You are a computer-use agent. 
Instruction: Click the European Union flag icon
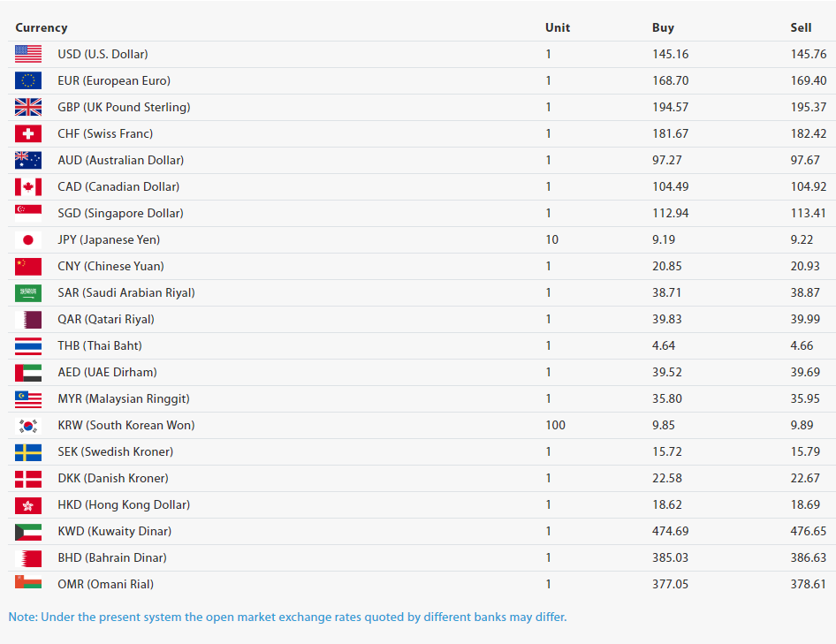tap(28, 80)
